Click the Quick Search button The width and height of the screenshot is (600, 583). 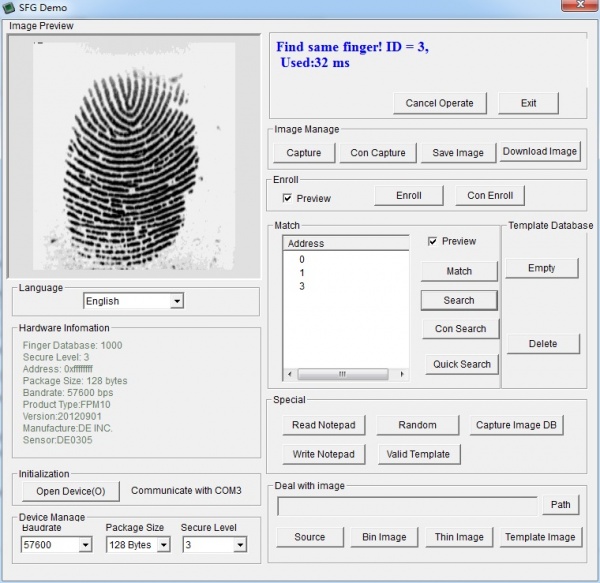pyautogui.click(x=462, y=364)
